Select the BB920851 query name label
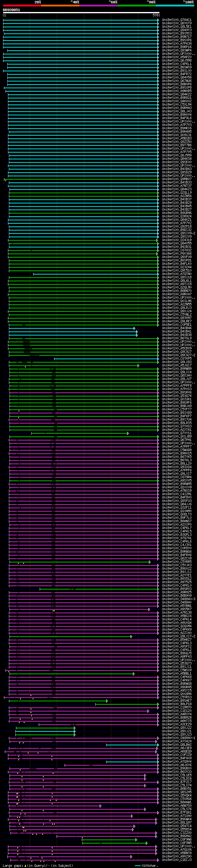 [x=11, y=10]
